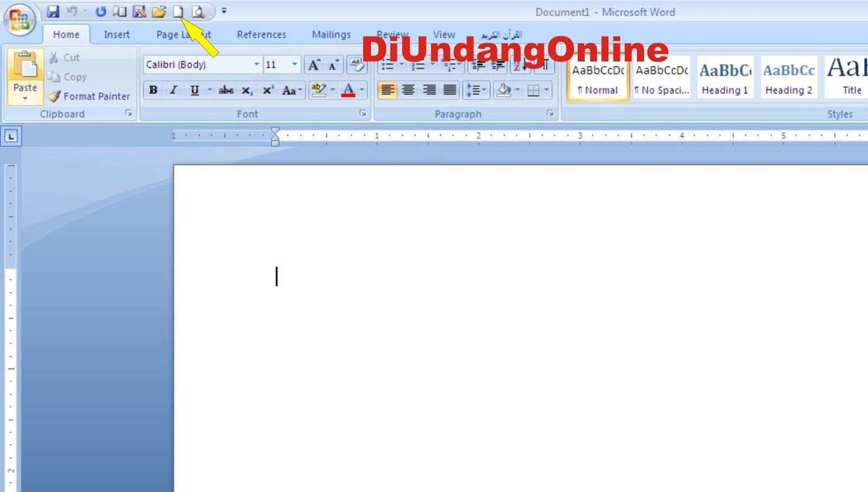Screen dimensions: 868x492
Task: Click the open-book icon in Quick Access Toolbar
Action: coord(120,11)
